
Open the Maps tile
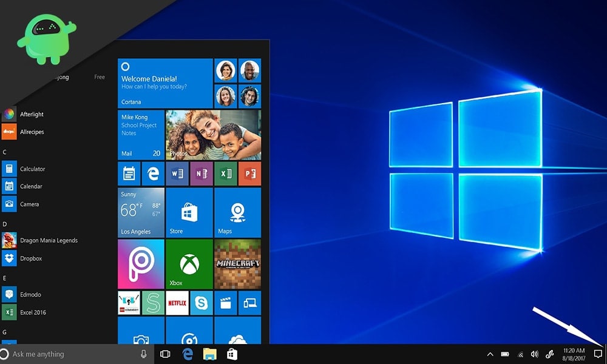(x=238, y=212)
